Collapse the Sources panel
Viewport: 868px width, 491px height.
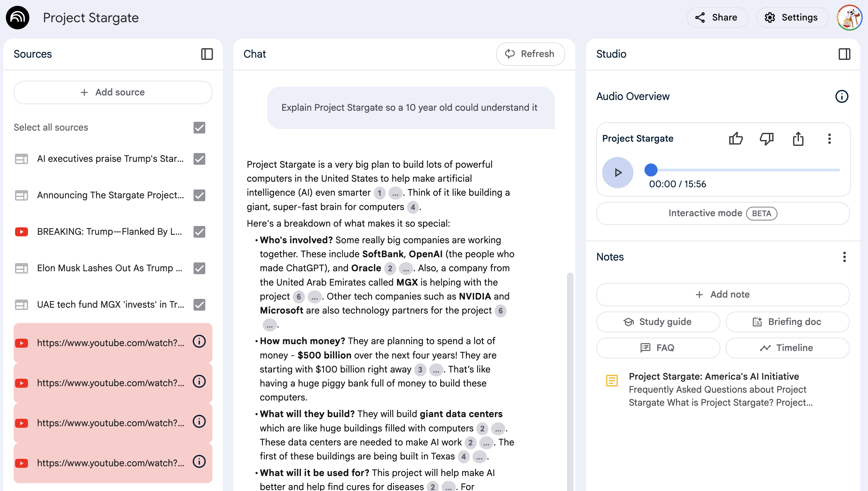[x=207, y=54]
